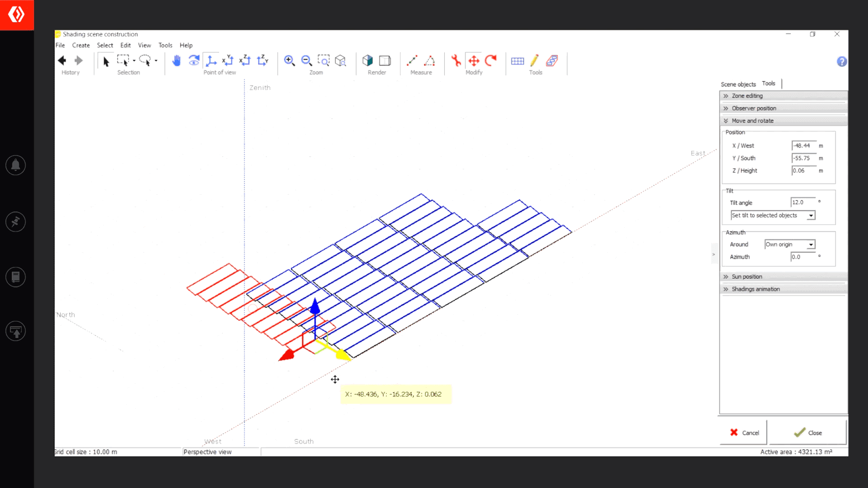Open the Select menu
Viewport: 868px width, 488px height.
(x=105, y=46)
